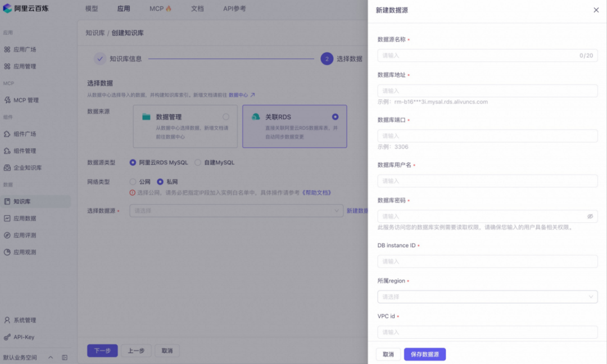Choose 阿里云RDS MySQL radio button
This screenshot has width=607, height=364.
133,162
